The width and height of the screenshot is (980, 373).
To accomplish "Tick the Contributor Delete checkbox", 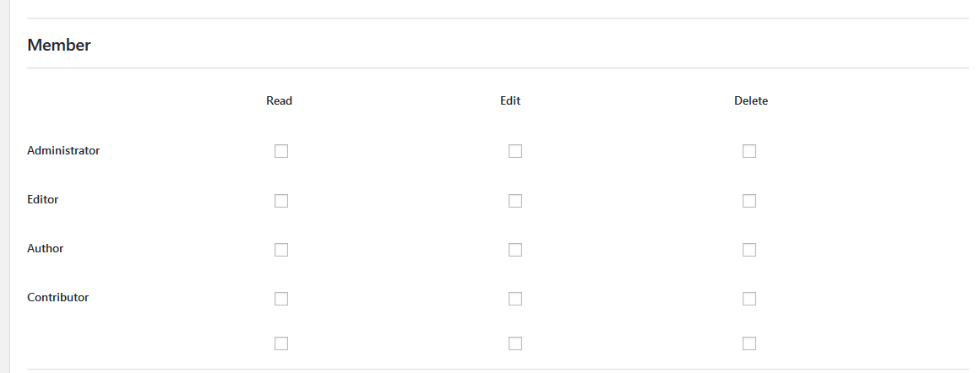I will coord(749,299).
